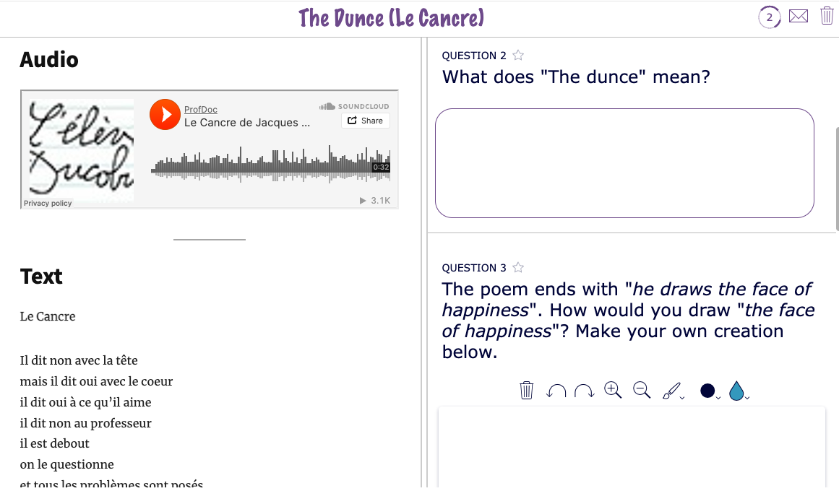This screenshot has height=504, width=839.
Task: Star Question 3 as favorite
Action: pyautogui.click(x=517, y=267)
